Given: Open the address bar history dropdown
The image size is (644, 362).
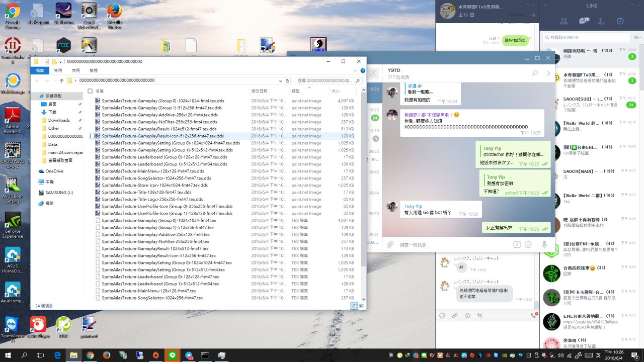Looking at the screenshot, I should [x=281, y=80].
